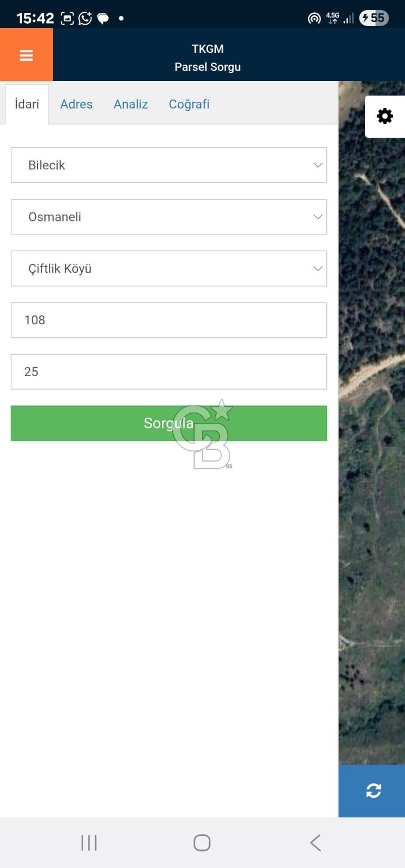The image size is (405, 868).
Task: Open the map settings gear icon
Action: pos(385,116)
